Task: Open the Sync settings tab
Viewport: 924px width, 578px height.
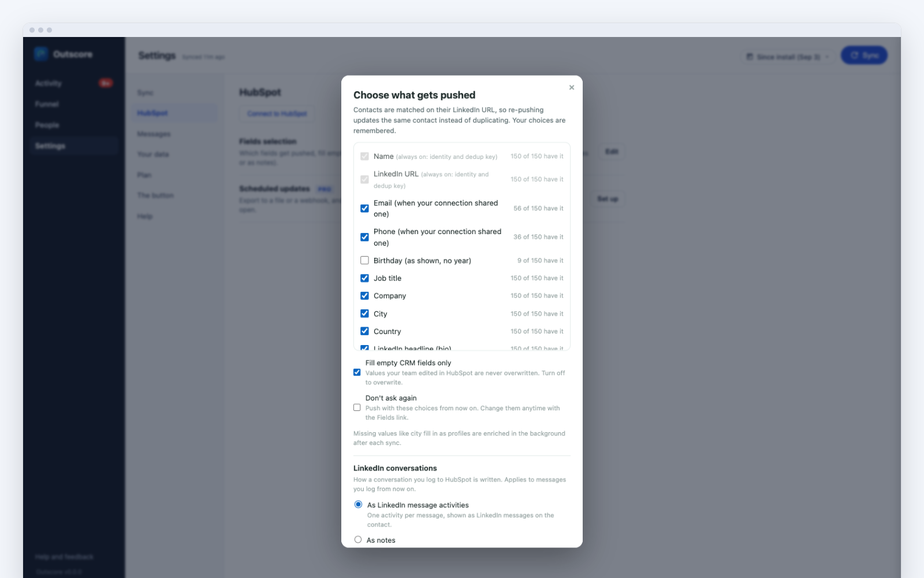Action: coord(174,92)
